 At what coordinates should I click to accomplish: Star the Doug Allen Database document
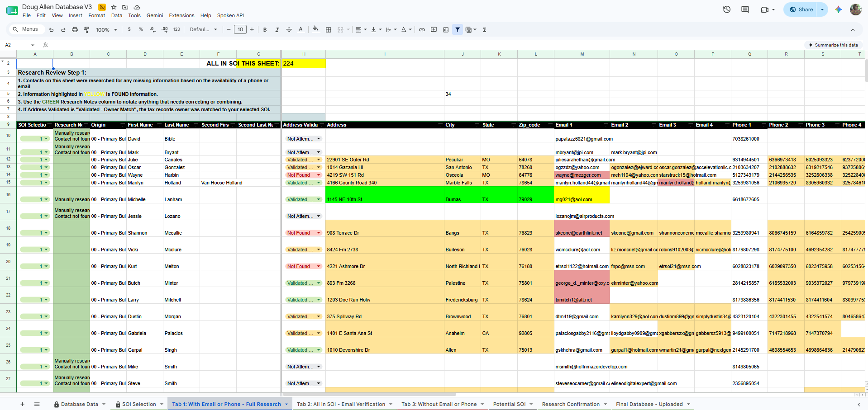(x=114, y=7)
